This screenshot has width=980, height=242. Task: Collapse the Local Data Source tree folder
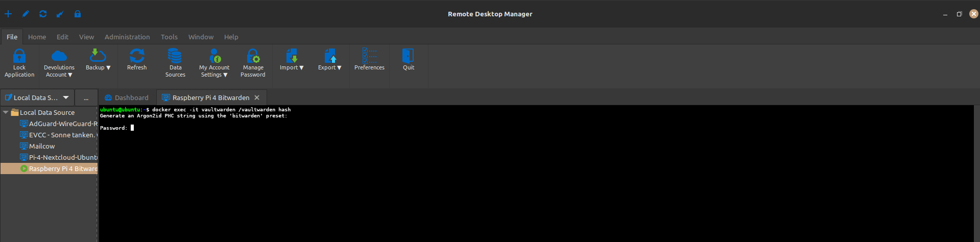click(x=6, y=112)
